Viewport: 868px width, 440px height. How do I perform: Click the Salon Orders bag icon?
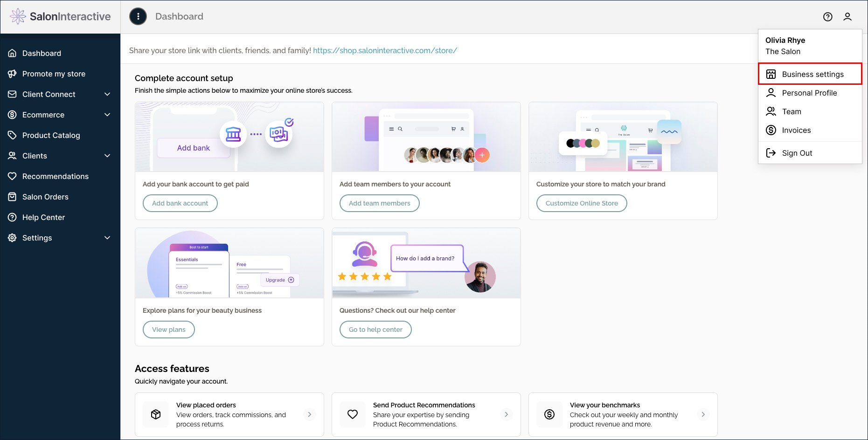pyautogui.click(x=13, y=197)
